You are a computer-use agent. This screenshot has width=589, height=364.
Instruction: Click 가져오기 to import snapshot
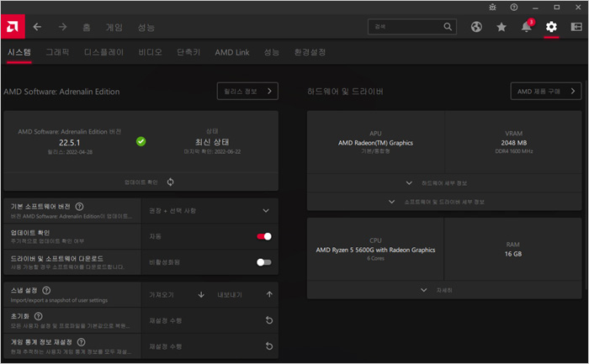click(162, 295)
